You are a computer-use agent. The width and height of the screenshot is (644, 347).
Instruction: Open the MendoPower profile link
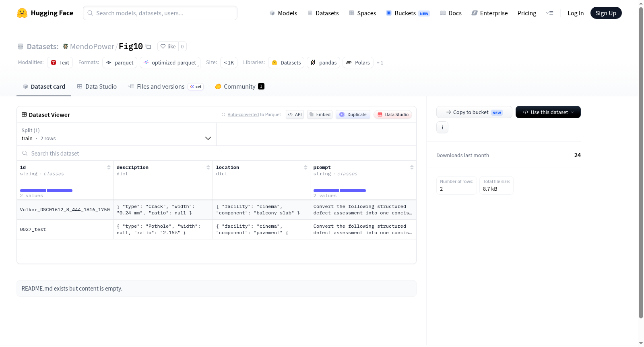click(92, 46)
